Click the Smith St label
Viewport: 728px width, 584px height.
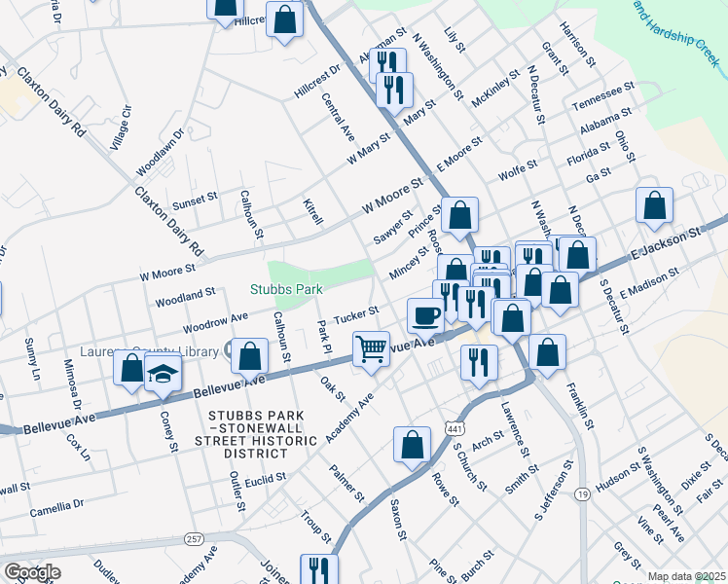pos(522,479)
